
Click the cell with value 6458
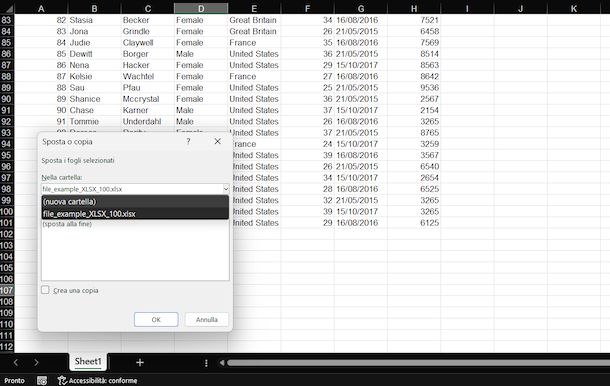[x=414, y=31]
